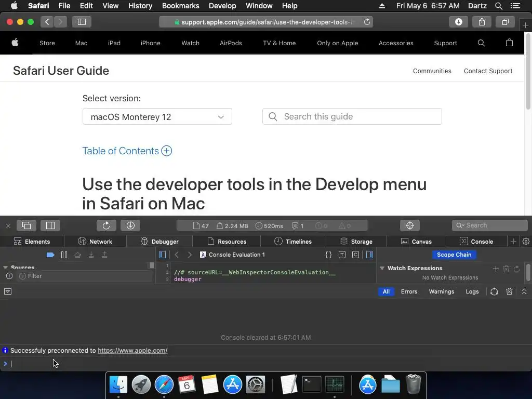Toggle debugger navigation sidebar visibility
Screen dimensions: 532x399
pyautogui.click(x=163, y=255)
